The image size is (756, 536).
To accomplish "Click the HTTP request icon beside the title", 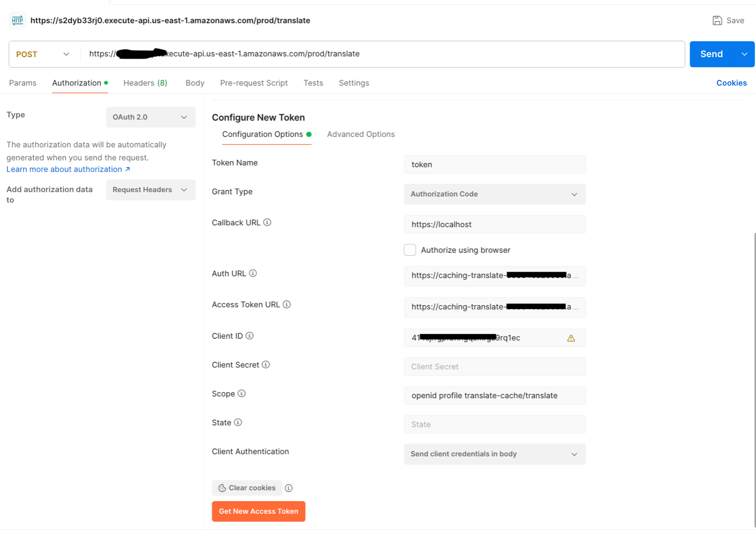I will click(x=17, y=21).
